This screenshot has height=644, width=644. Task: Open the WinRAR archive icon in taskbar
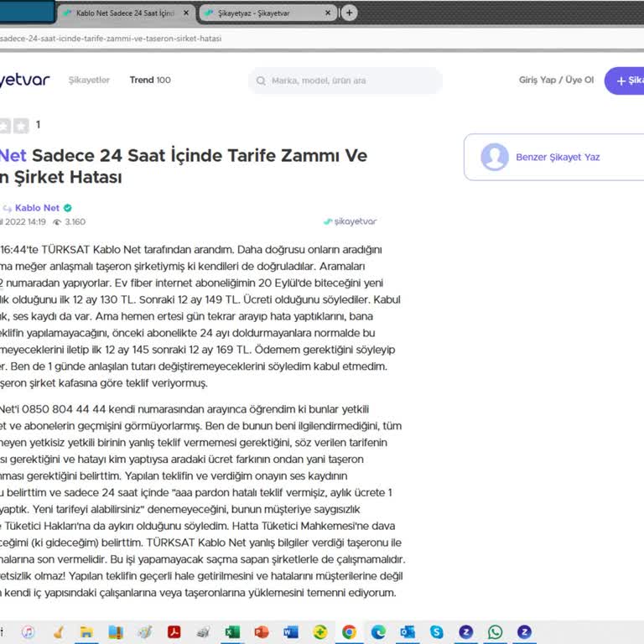pyautogui.click(x=116, y=631)
